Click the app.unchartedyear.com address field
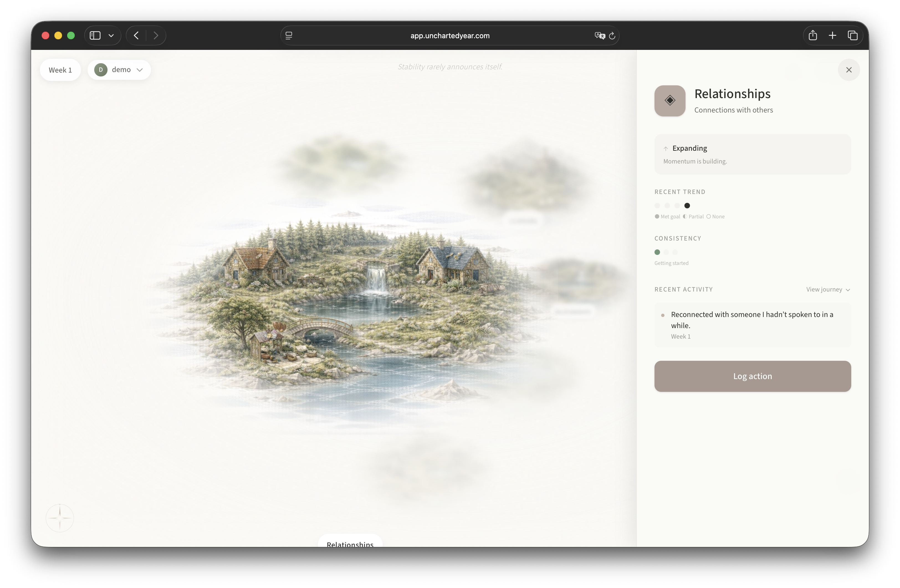Screen dimensions: 900x588 (450, 35)
